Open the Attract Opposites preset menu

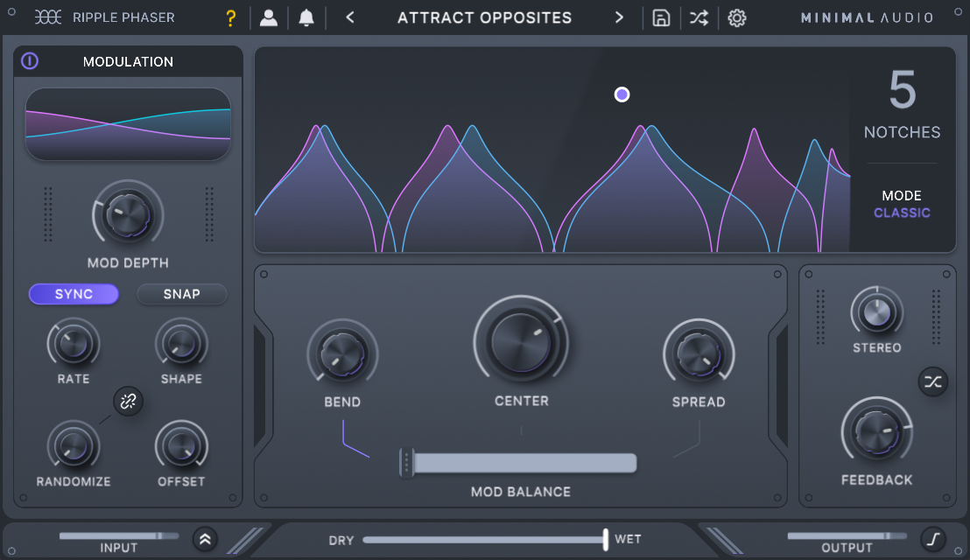[484, 17]
